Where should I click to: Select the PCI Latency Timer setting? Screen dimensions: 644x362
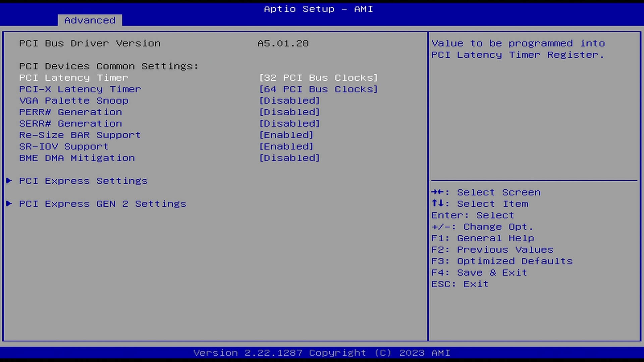(x=73, y=78)
